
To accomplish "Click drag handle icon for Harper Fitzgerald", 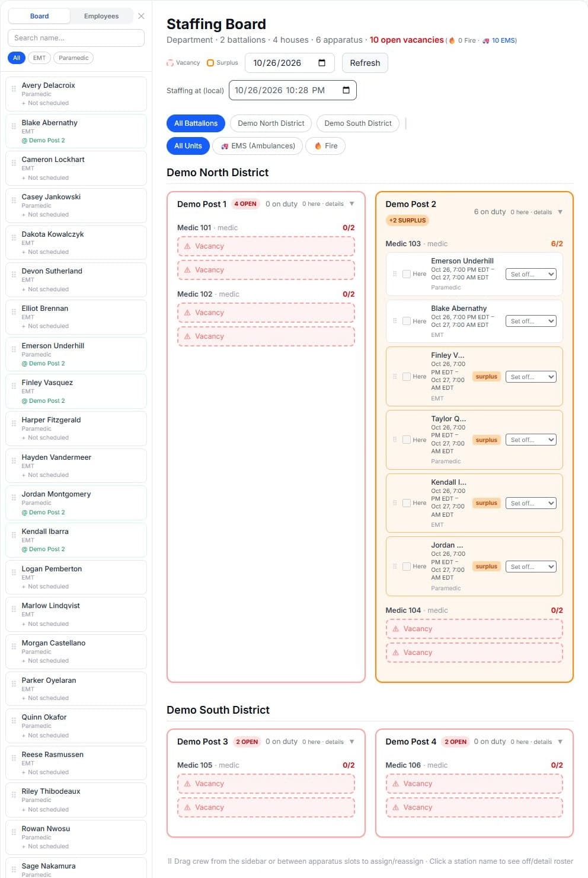I will pos(14,424).
